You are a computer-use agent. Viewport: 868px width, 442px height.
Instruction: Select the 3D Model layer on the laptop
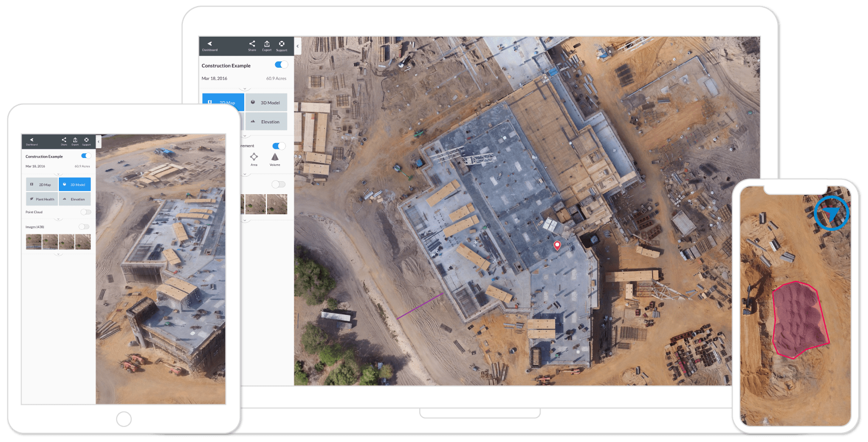266,102
